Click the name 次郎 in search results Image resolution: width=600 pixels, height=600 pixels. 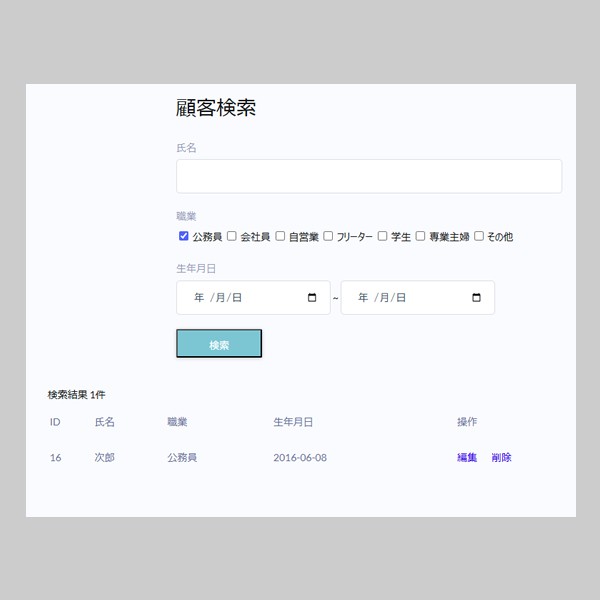[x=105, y=458]
